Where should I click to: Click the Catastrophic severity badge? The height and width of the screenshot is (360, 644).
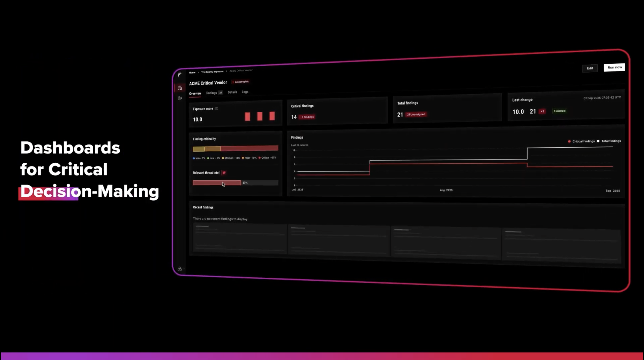[x=240, y=82]
